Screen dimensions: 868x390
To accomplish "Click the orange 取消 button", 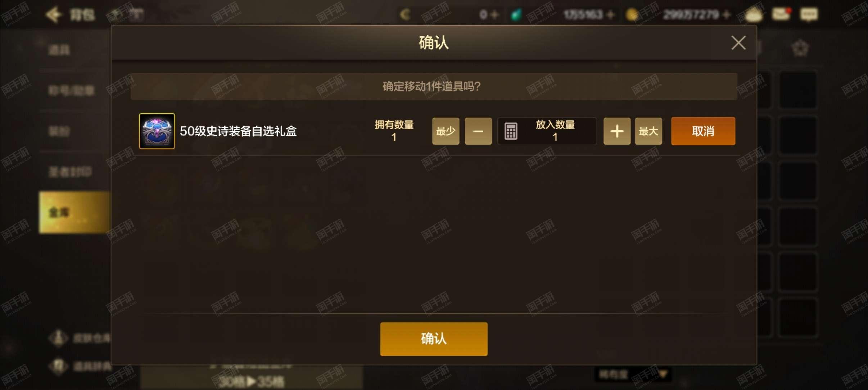I will (703, 131).
